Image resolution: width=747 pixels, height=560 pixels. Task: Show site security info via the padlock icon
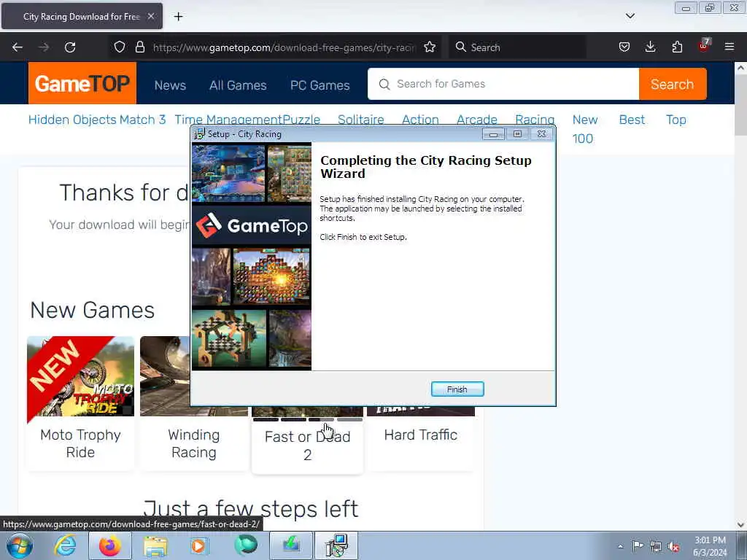tap(139, 47)
